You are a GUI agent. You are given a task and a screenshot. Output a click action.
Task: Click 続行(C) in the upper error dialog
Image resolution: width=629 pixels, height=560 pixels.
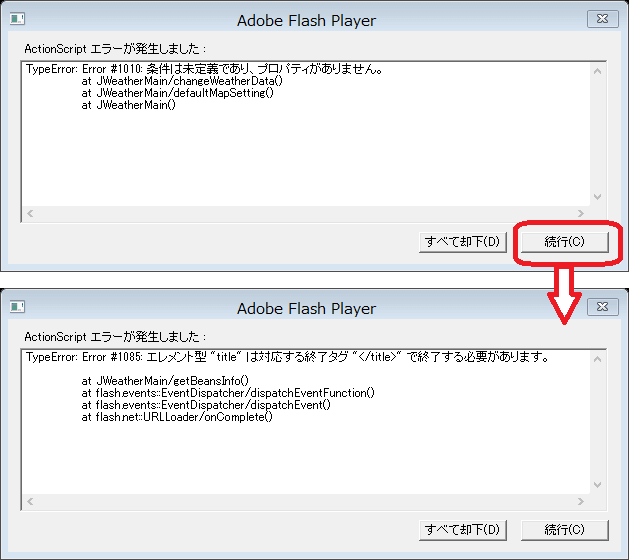(565, 242)
